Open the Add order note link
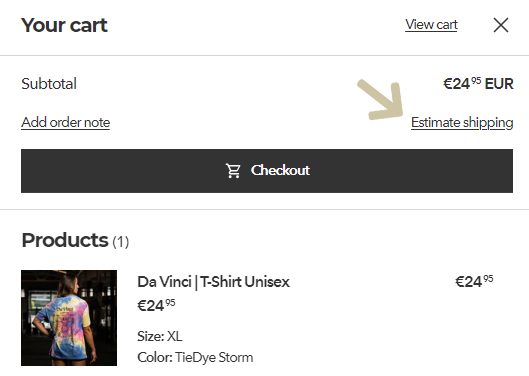529x376 pixels. (x=65, y=123)
